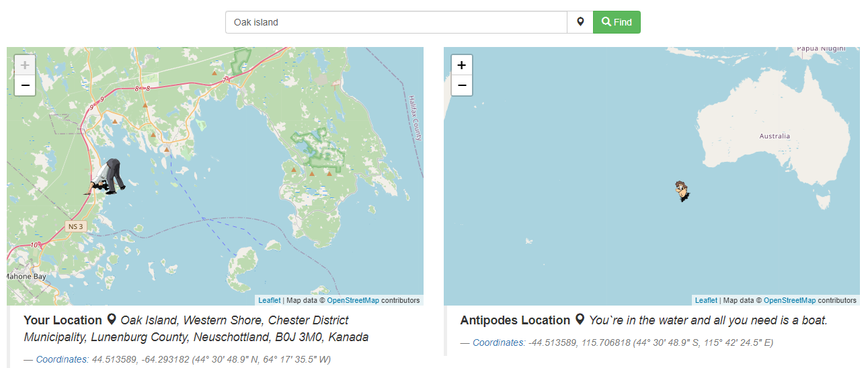Open the Leaflet link on antipodes map
This screenshot has width=868, height=368.
coord(706,300)
